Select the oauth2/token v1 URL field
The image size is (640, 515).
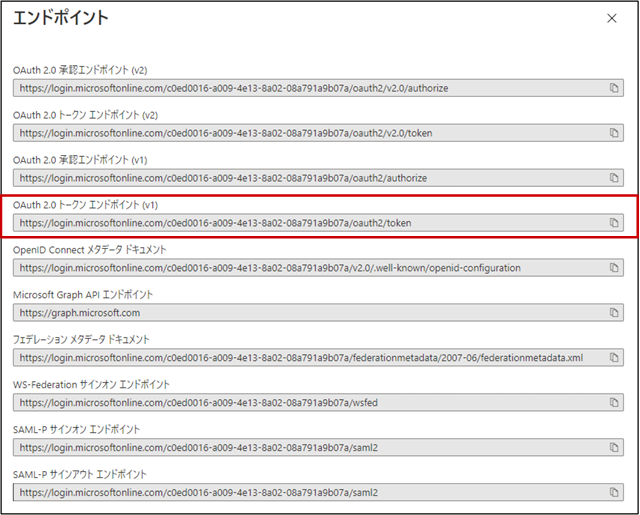(x=318, y=223)
